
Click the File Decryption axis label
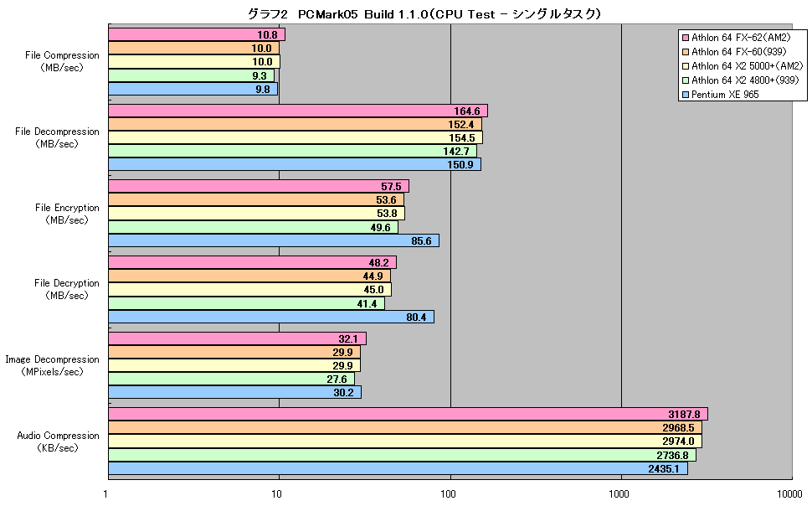point(67,289)
